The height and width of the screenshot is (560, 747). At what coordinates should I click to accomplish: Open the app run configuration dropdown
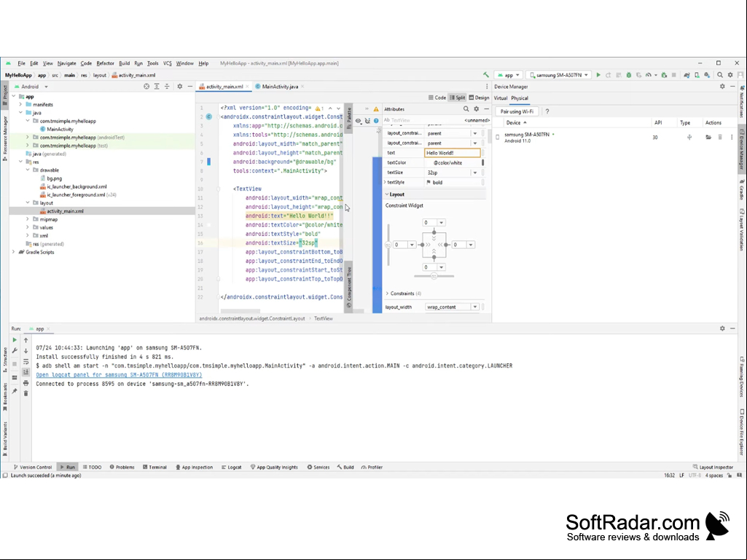click(x=508, y=75)
